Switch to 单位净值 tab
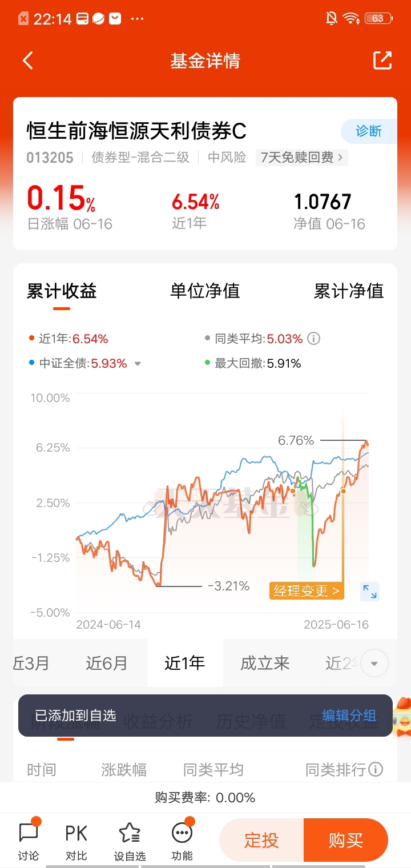Screen dimensions: 411x868 (x=205, y=291)
